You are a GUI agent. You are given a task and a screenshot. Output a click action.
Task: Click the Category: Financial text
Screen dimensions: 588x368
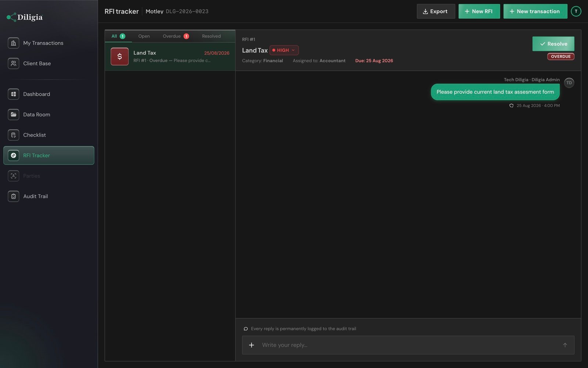pos(262,61)
